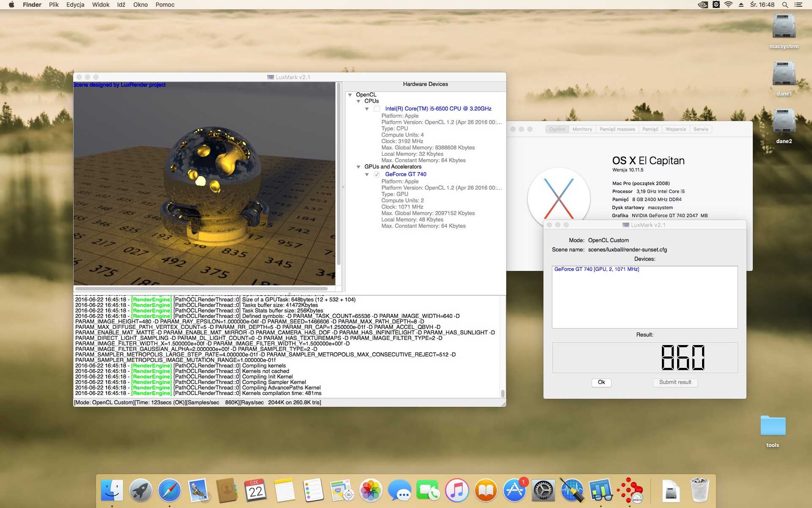Viewport: 812px width, 508px height.
Task: Launch iTunes from the dock
Action: [457, 491]
